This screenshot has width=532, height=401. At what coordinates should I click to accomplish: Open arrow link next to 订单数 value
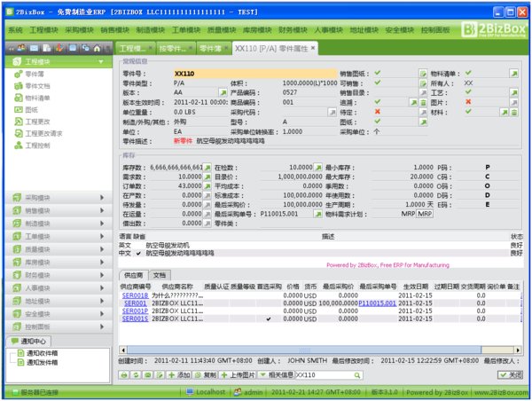tap(207, 186)
